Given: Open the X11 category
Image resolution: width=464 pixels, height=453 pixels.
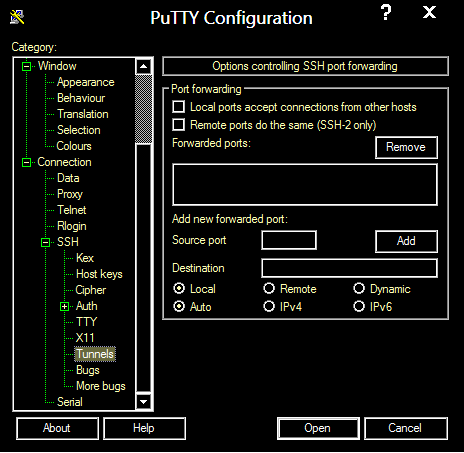Looking at the screenshot, I should [85, 338].
